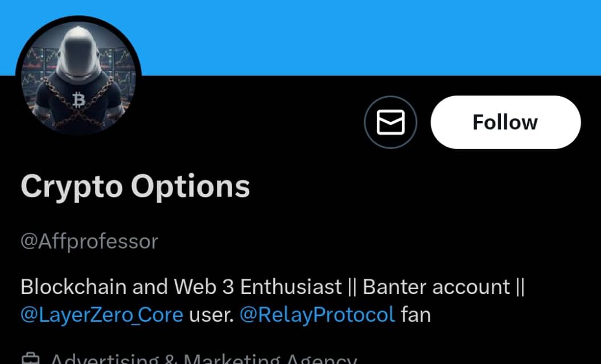Open the whale profile picture
Image resolution: width=601 pixels, height=364 pixels.
tap(79, 78)
